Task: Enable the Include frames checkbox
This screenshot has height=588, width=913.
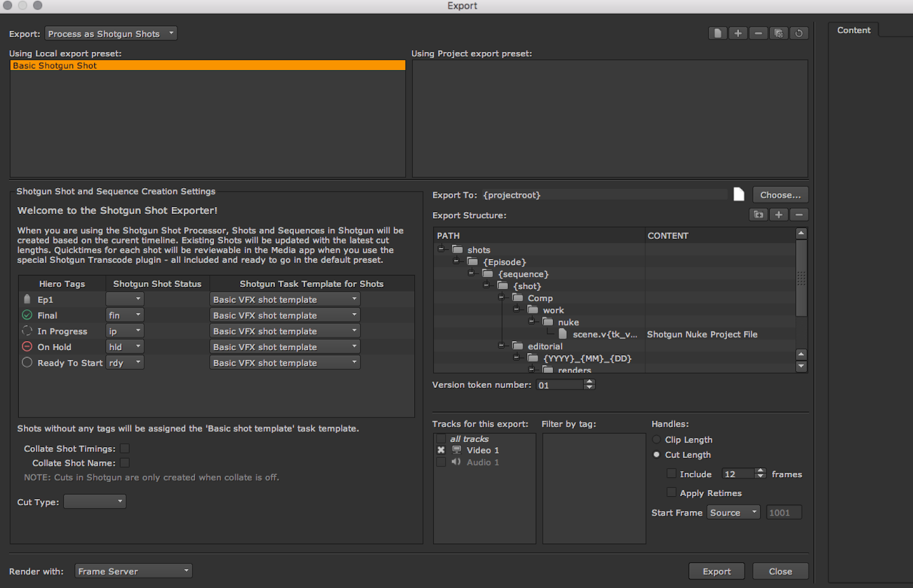Action: click(672, 473)
